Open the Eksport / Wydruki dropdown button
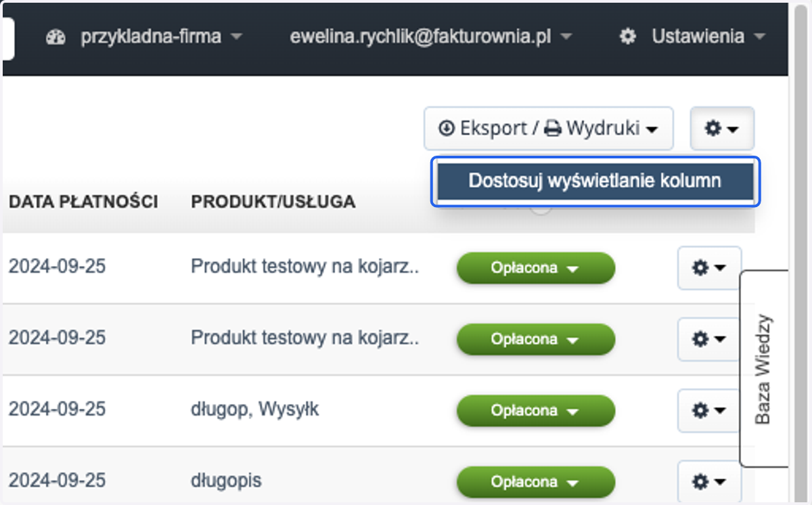Viewport: 812px width, 505px height. point(549,128)
